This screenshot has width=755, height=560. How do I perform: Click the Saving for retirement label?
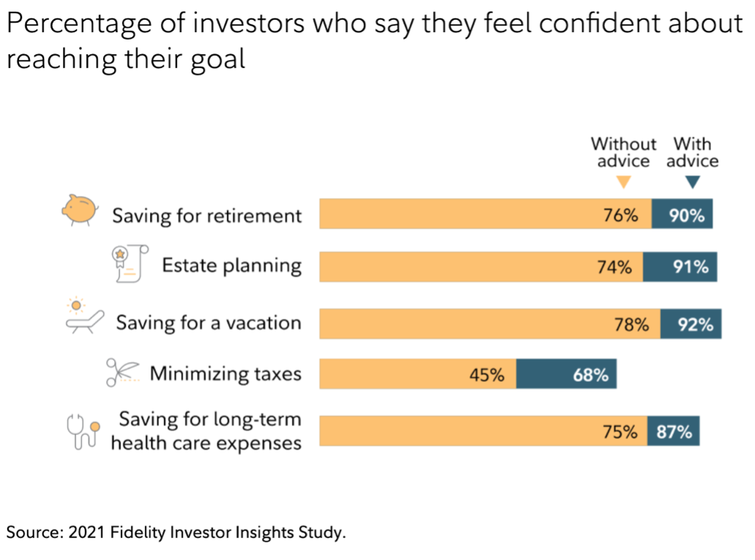point(206,216)
